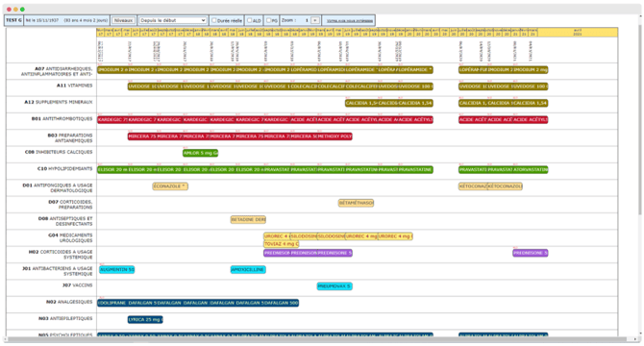644x346 pixels.
Task: Select the TOVIAZ 4 mg bar
Action: pyautogui.click(x=281, y=244)
